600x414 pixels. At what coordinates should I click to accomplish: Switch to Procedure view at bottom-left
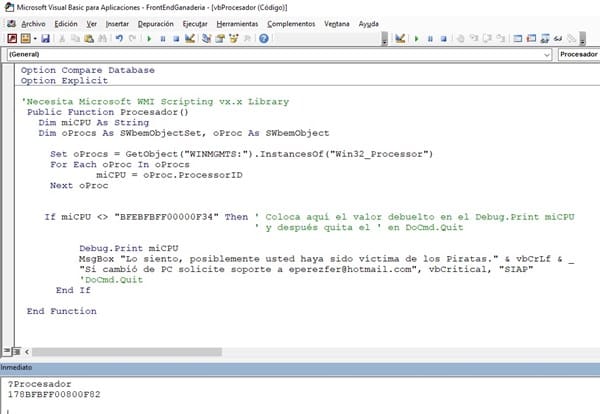(x=7, y=352)
